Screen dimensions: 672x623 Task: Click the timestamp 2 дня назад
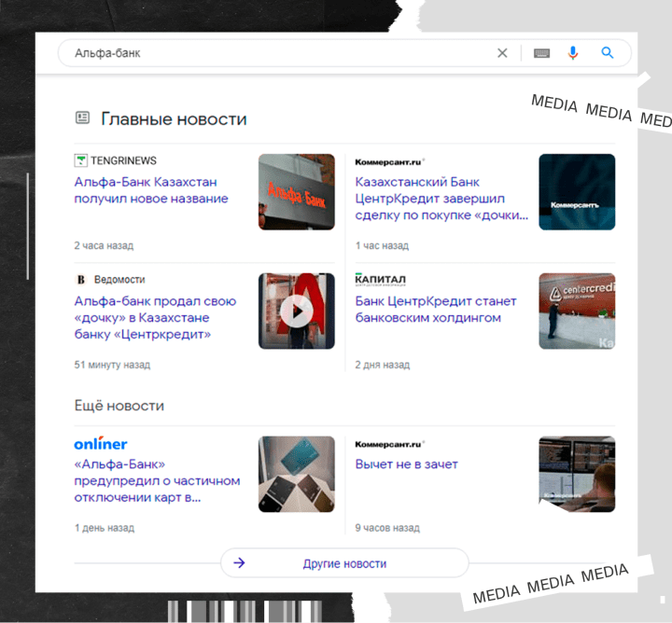click(383, 365)
